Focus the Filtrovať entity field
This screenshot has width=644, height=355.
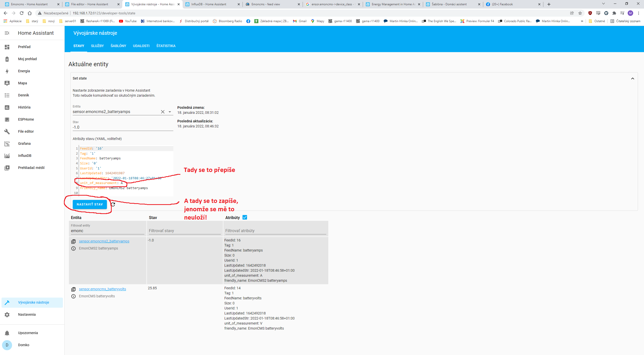click(x=108, y=231)
